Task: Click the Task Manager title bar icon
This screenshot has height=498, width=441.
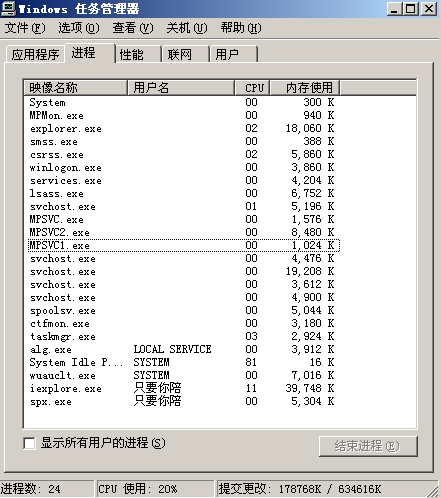Action: (8, 9)
